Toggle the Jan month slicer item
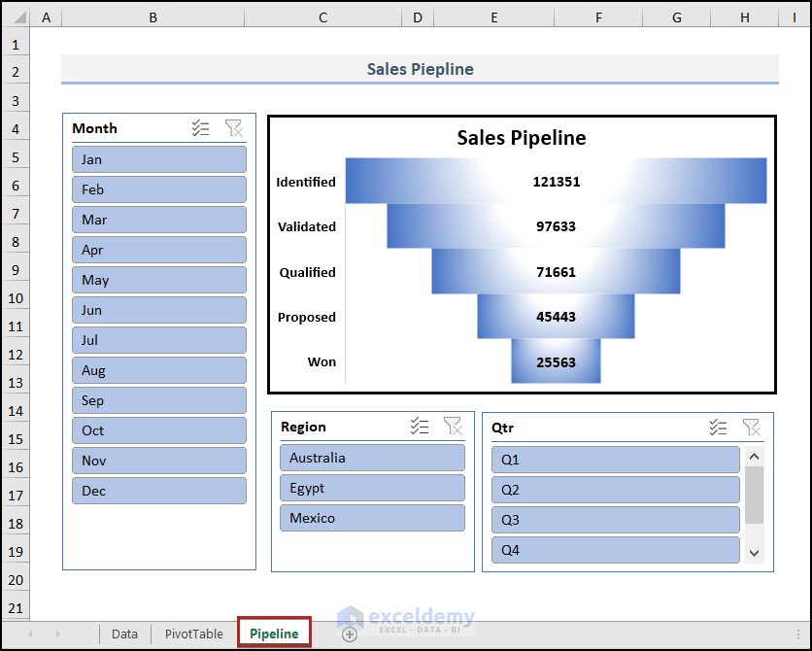 click(x=158, y=159)
